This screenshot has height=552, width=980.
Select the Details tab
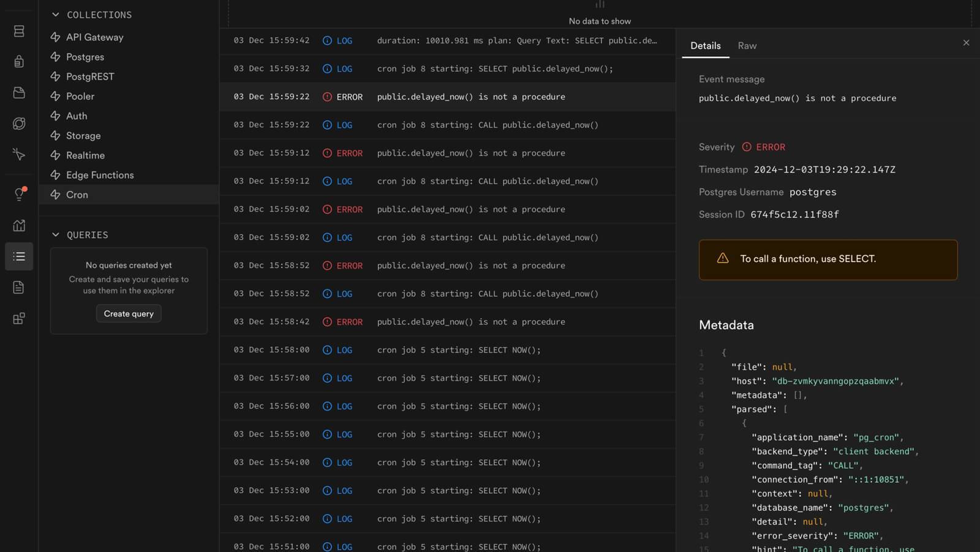(x=705, y=45)
